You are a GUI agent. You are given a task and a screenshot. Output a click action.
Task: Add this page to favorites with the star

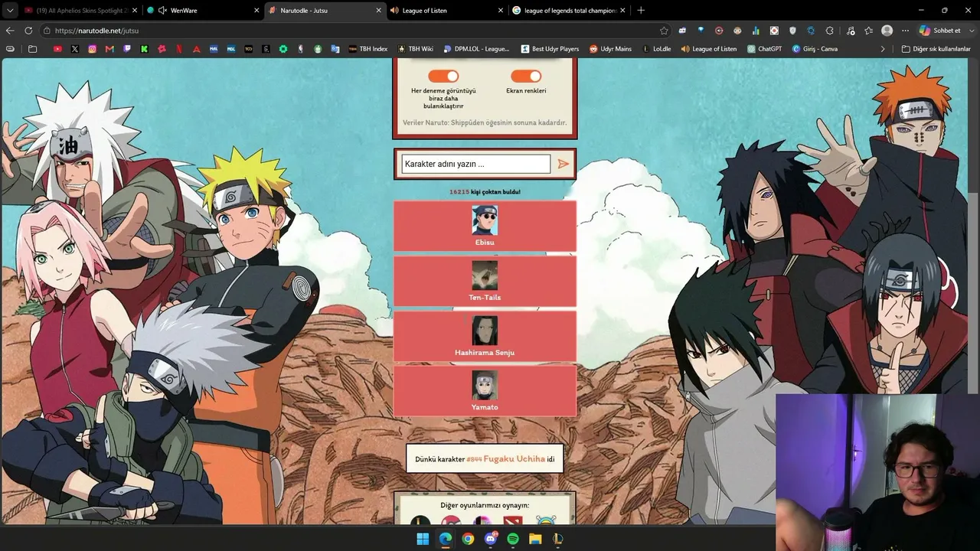664,31
